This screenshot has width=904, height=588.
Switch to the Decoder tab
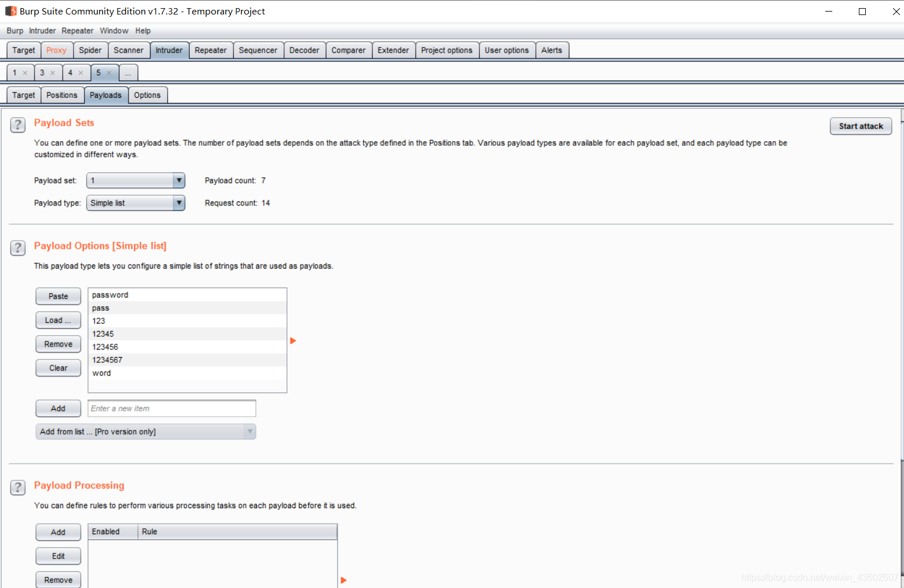coord(304,50)
